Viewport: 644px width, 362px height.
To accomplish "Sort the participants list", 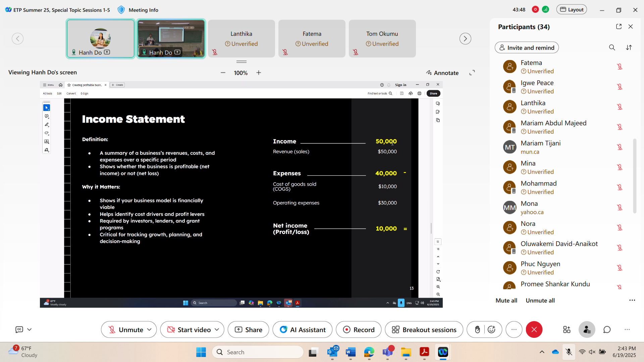I will pyautogui.click(x=629, y=48).
